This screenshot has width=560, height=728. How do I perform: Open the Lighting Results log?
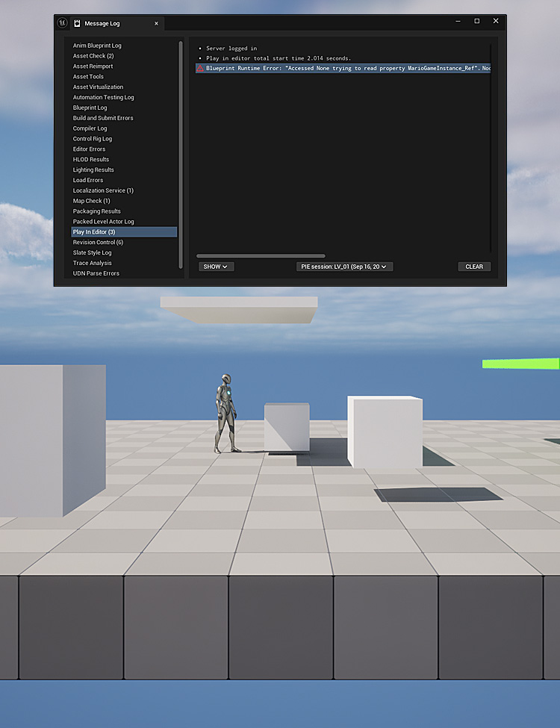click(x=93, y=169)
